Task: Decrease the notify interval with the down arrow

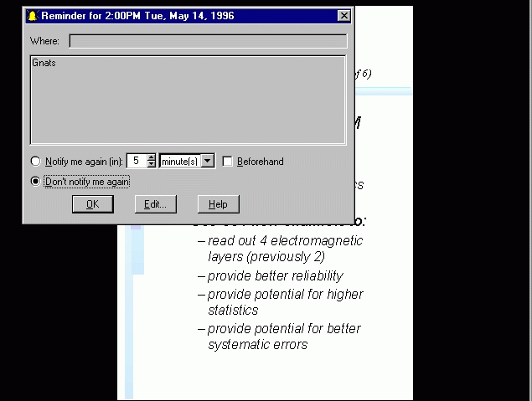Action: click(151, 164)
